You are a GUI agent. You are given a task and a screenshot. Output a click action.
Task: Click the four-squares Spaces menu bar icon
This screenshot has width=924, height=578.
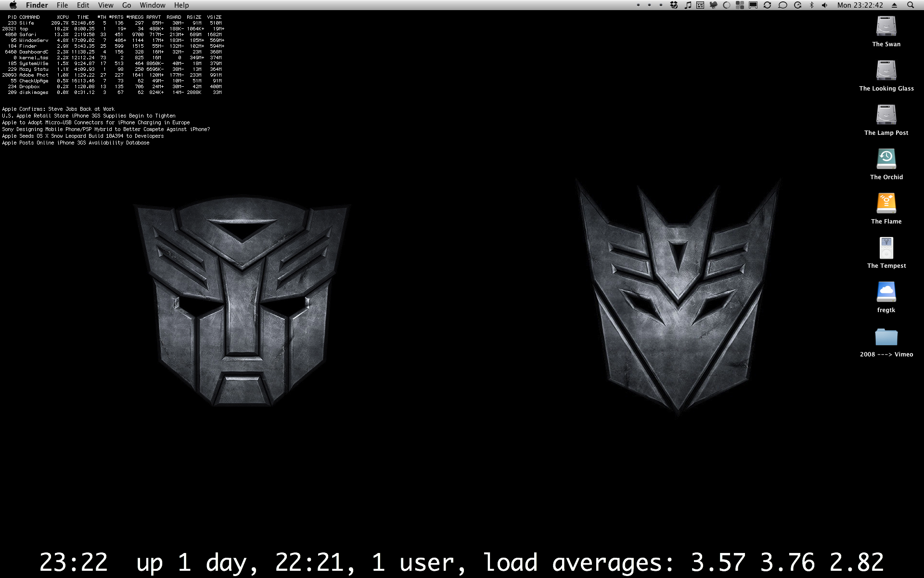pos(740,5)
